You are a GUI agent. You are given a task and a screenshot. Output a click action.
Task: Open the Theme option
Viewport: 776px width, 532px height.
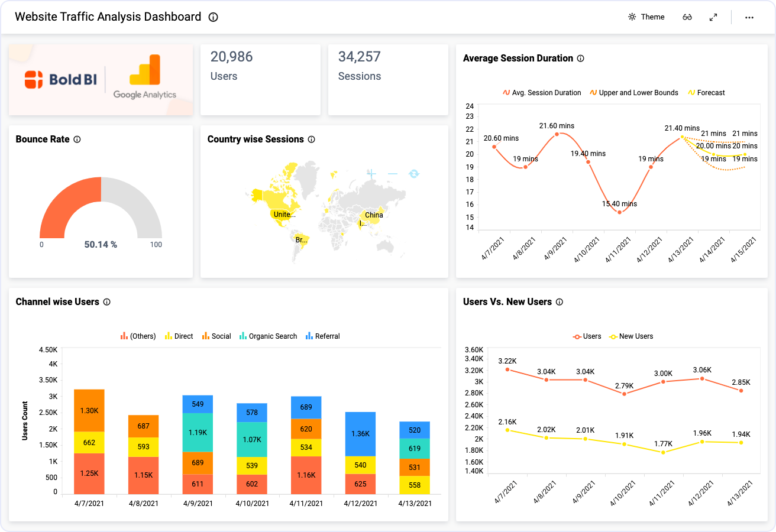(646, 17)
